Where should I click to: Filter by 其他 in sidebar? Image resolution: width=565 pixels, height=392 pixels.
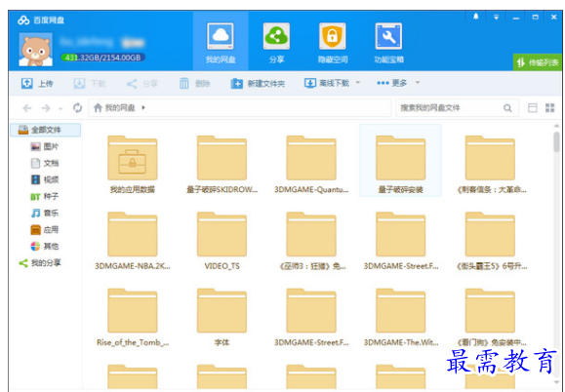click(x=45, y=246)
